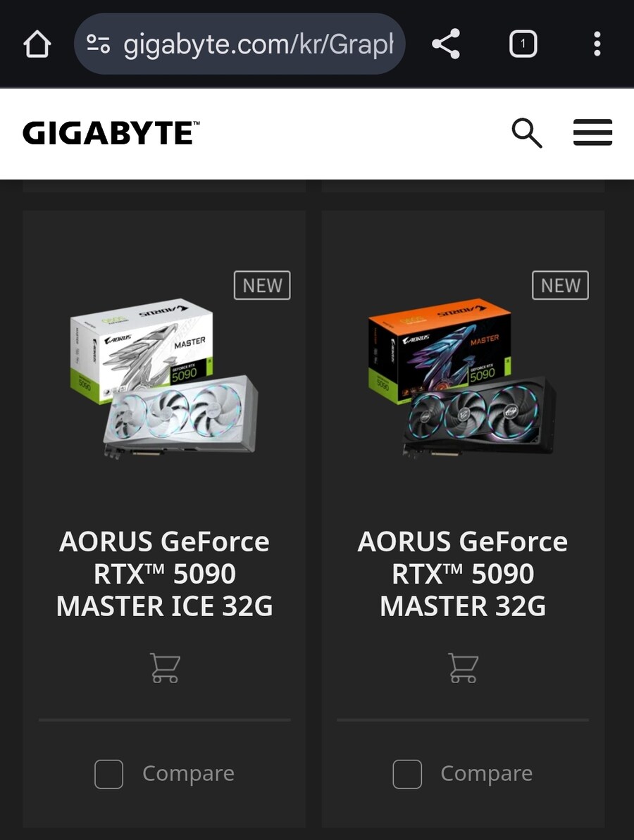Click Compare label under MASTER ICE card
Screen dimensions: 634x840
pos(189,773)
